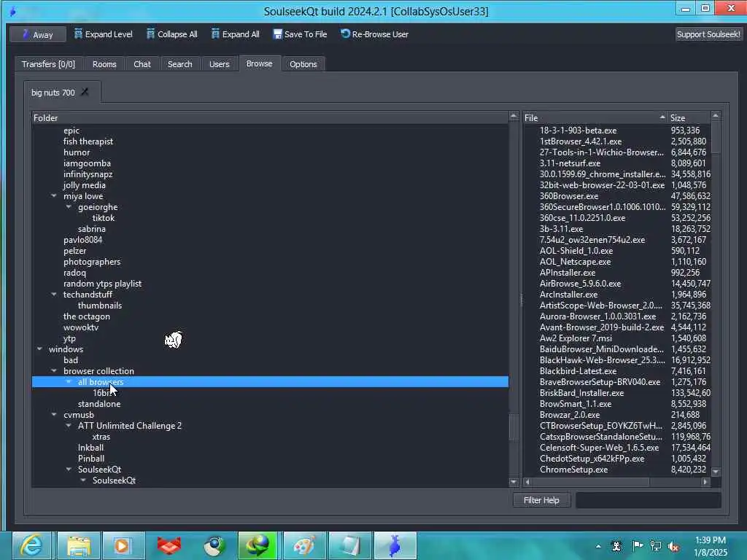Open Internet Explorer from the taskbar
Screen dimensions: 747x560
pyautogui.click(x=31, y=545)
